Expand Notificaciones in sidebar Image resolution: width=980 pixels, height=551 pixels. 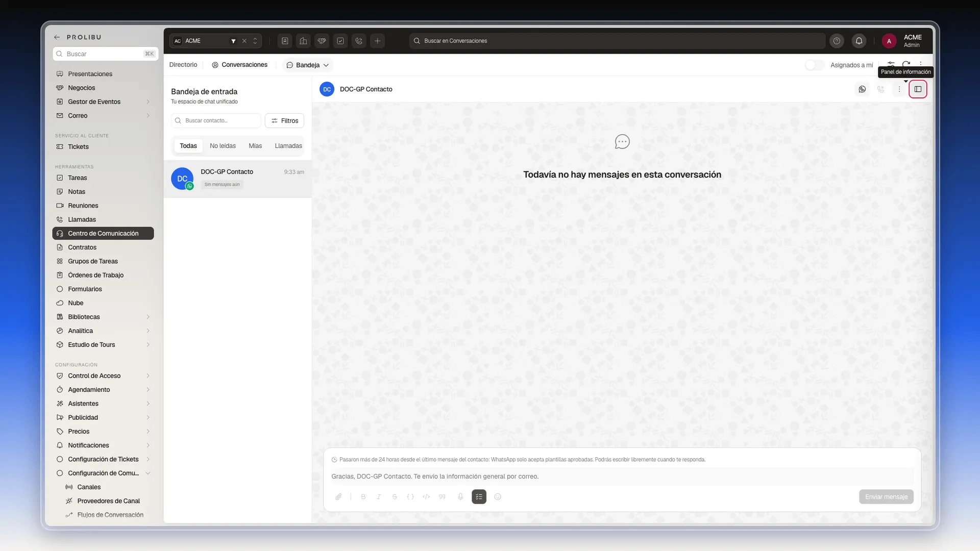[148, 445]
